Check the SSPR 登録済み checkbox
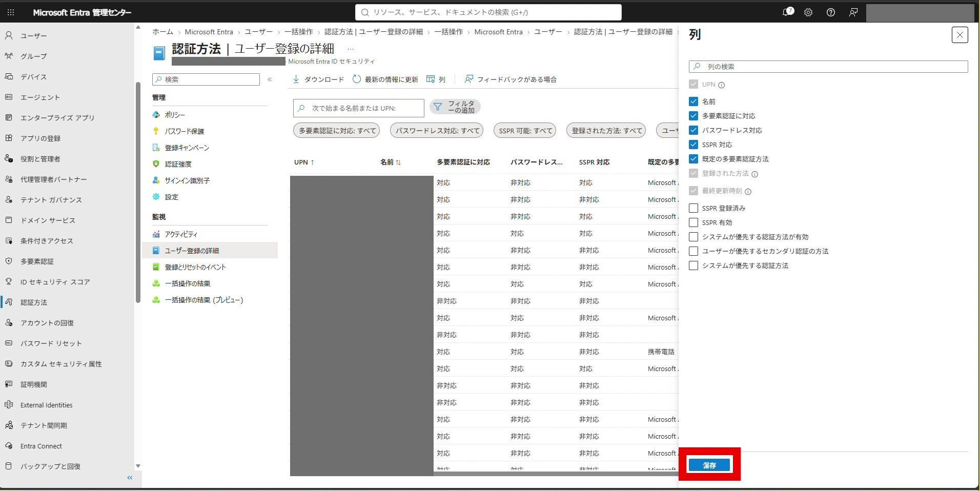Viewport: 980px width, 491px height. (693, 208)
